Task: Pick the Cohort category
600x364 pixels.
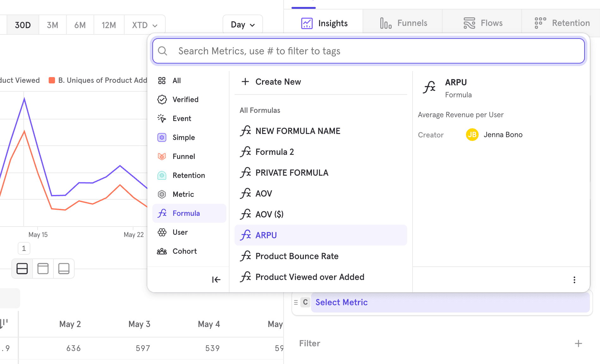Action: pos(184,251)
